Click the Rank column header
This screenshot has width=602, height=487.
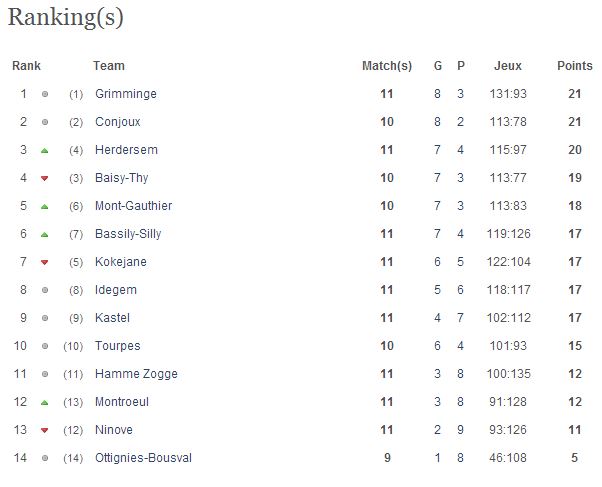click(x=26, y=66)
